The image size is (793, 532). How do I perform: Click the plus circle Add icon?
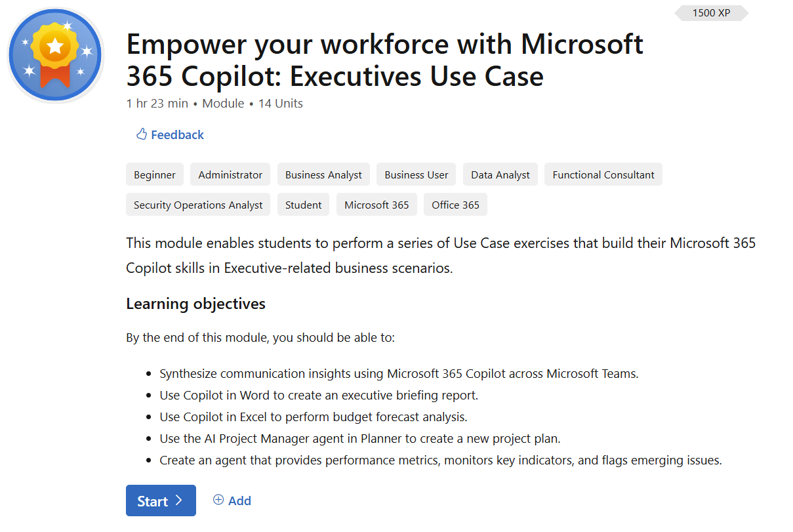point(218,500)
